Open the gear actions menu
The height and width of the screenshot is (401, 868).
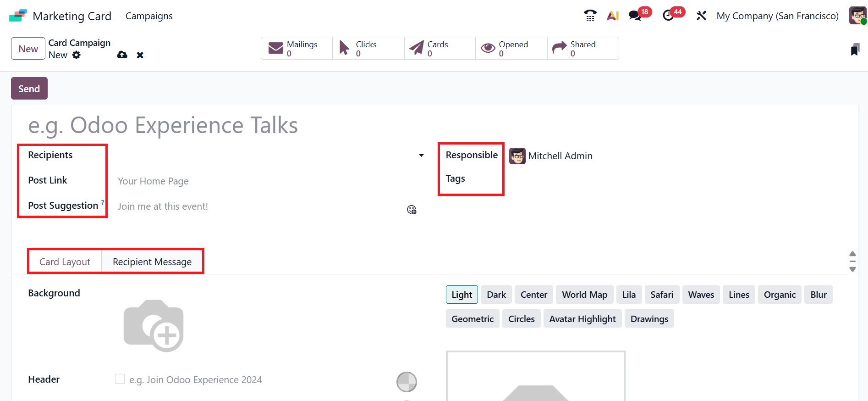[x=77, y=55]
